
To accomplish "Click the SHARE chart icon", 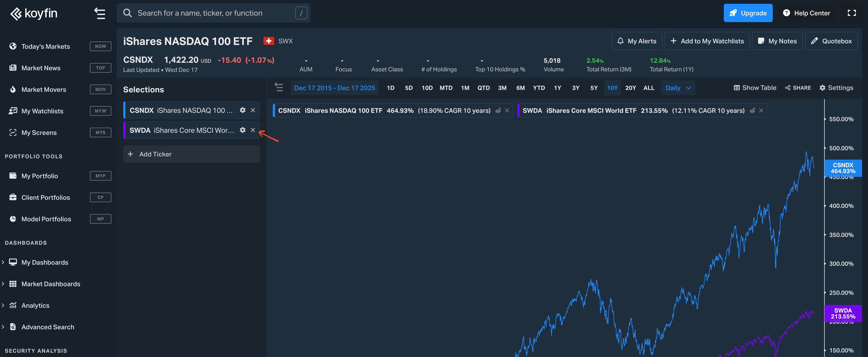I will 798,88.
